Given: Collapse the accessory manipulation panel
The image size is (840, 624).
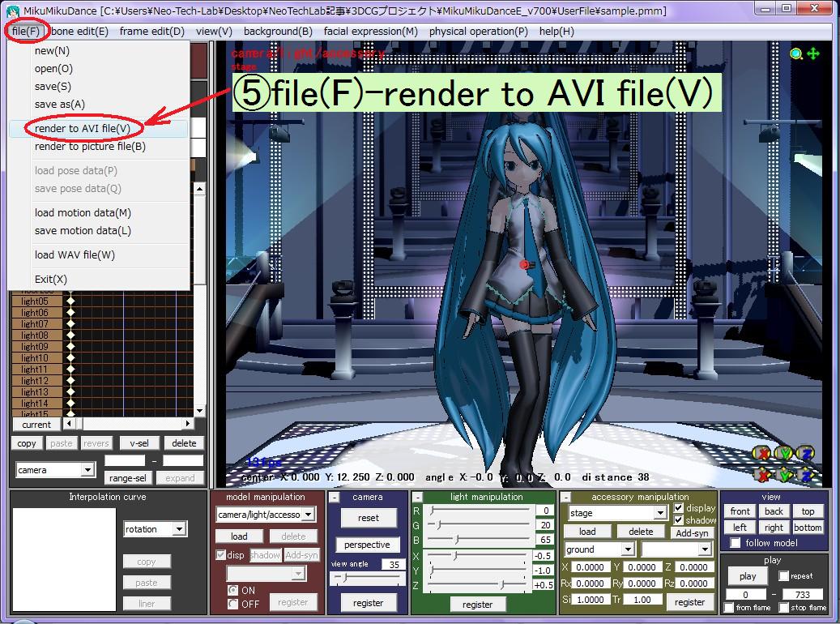Looking at the screenshot, I should click(x=565, y=498).
